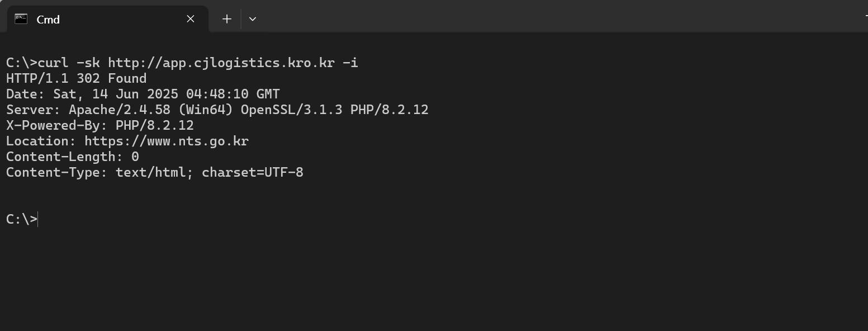Close the Cmd terminal tab
Screen dimensions: 868x331
[x=190, y=18]
